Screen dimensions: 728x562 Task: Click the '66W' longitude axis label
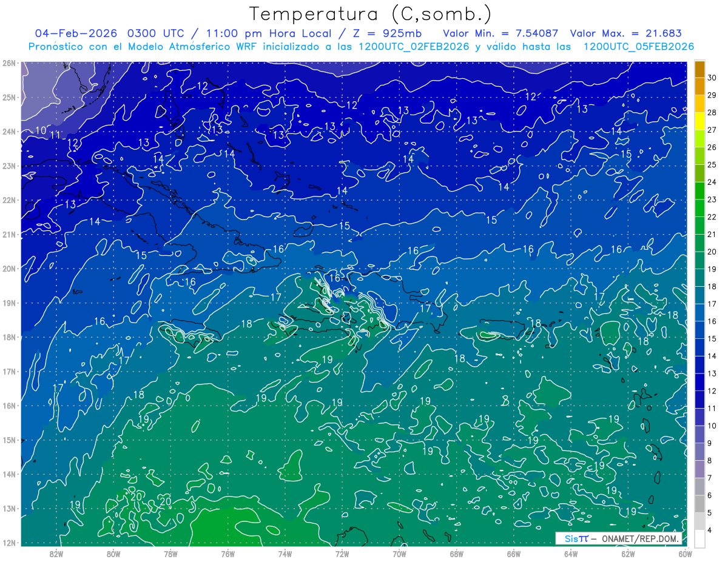(514, 553)
